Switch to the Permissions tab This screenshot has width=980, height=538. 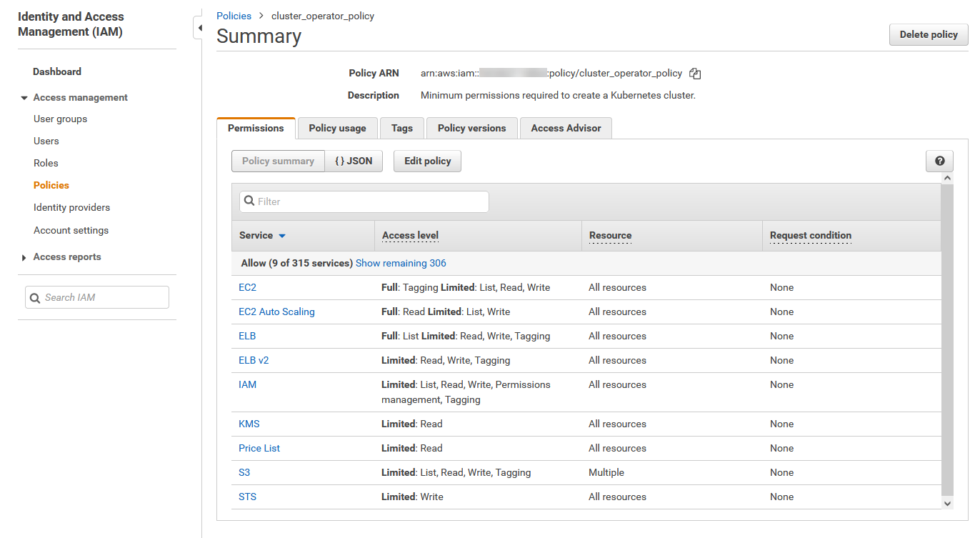(256, 128)
